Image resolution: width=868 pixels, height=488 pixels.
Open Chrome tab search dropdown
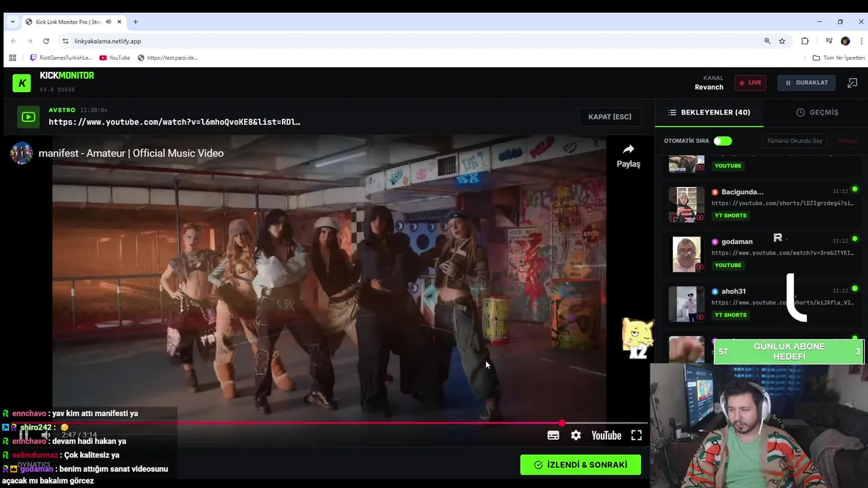[x=12, y=22]
